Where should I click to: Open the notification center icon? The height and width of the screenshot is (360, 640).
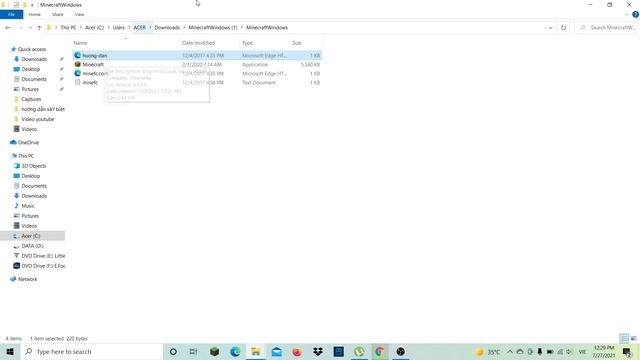[627, 352]
